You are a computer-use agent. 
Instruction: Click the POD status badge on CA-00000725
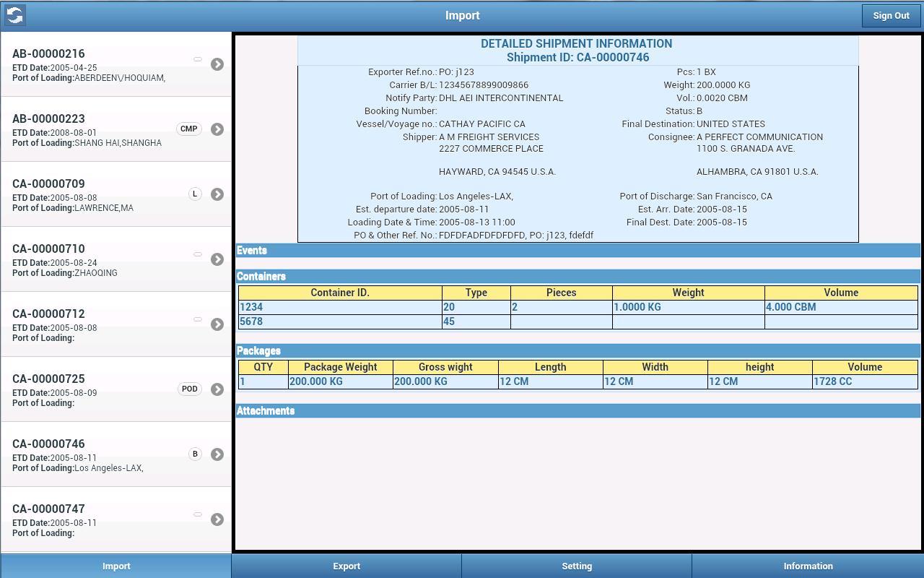[190, 389]
